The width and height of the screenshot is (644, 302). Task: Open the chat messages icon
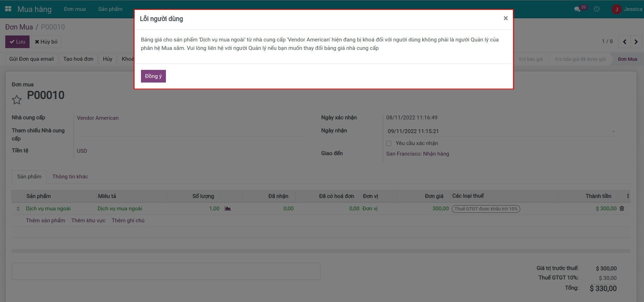pos(577,9)
